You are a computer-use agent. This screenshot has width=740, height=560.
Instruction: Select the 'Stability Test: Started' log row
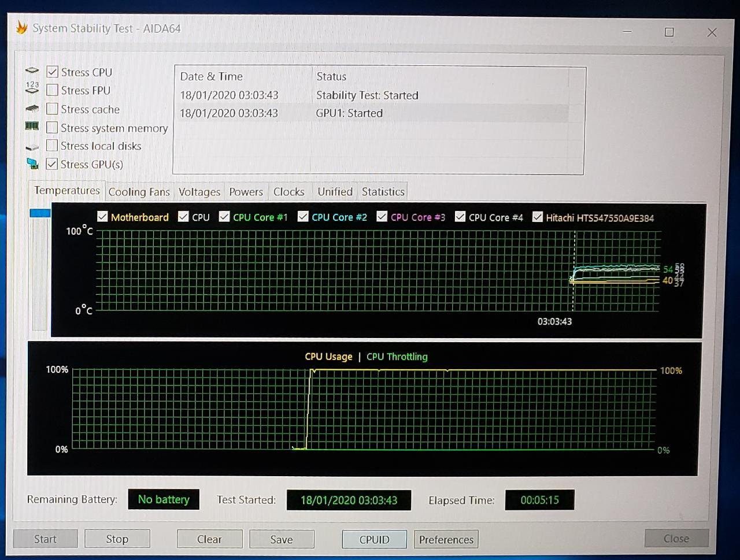(x=371, y=95)
